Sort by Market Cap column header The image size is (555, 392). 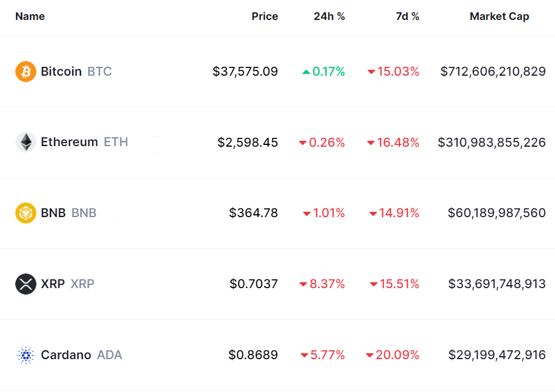[499, 16]
